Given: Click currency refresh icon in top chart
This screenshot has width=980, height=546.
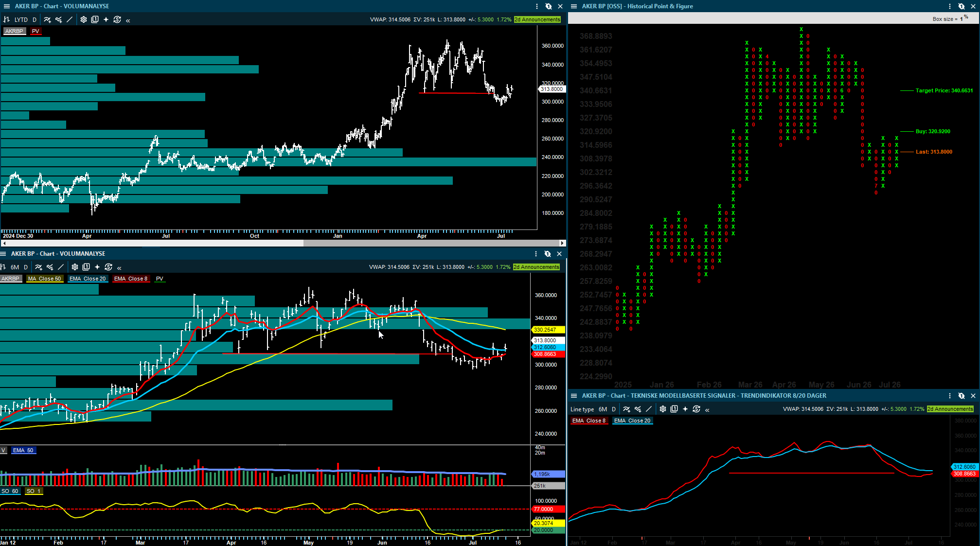Looking at the screenshot, I should pyautogui.click(x=117, y=20).
